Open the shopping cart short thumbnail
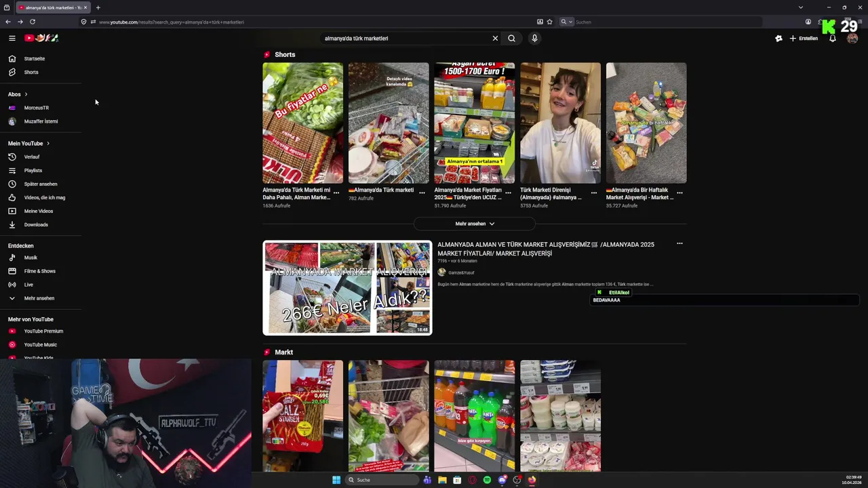The width and height of the screenshot is (868, 488). click(x=389, y=123)
